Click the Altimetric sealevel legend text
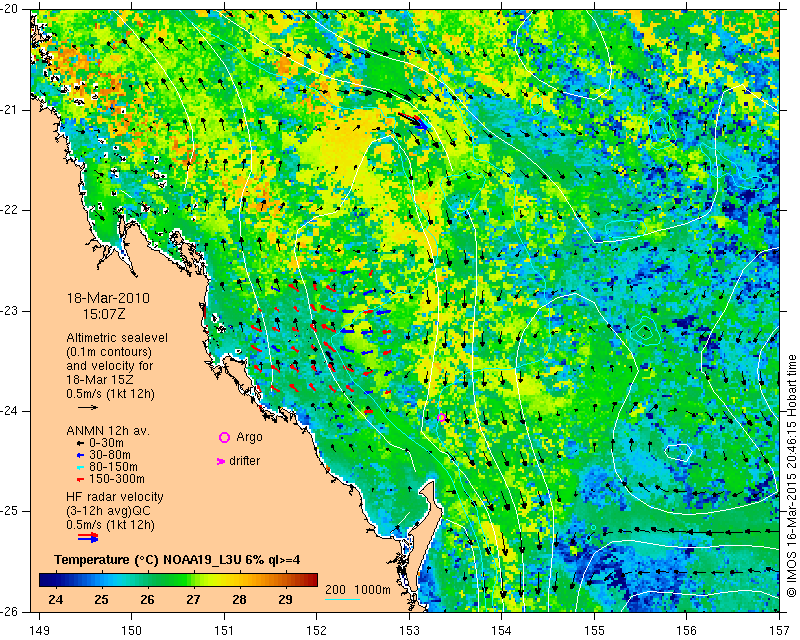The image size is (800, 640). (x=117, y=338)
